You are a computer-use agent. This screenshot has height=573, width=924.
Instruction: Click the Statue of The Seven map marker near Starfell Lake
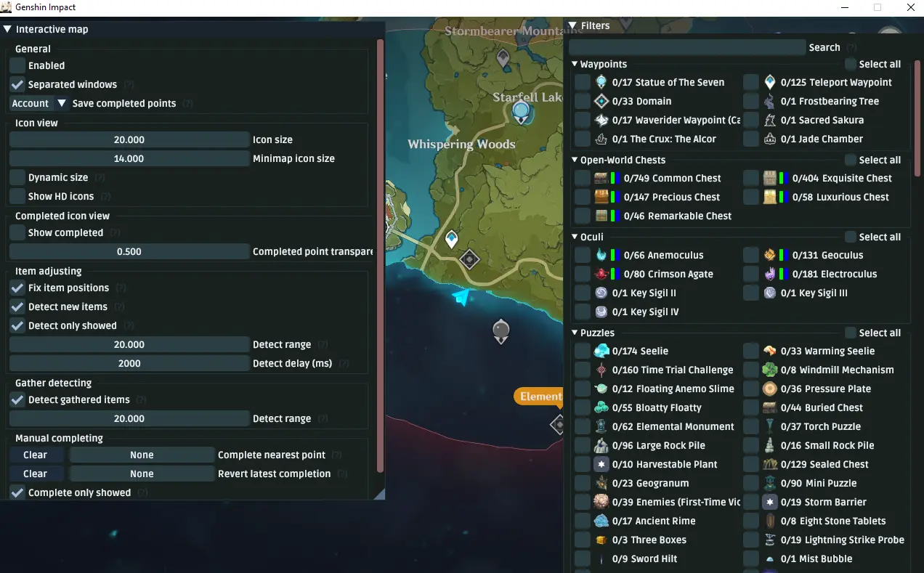tap(521, 113)
